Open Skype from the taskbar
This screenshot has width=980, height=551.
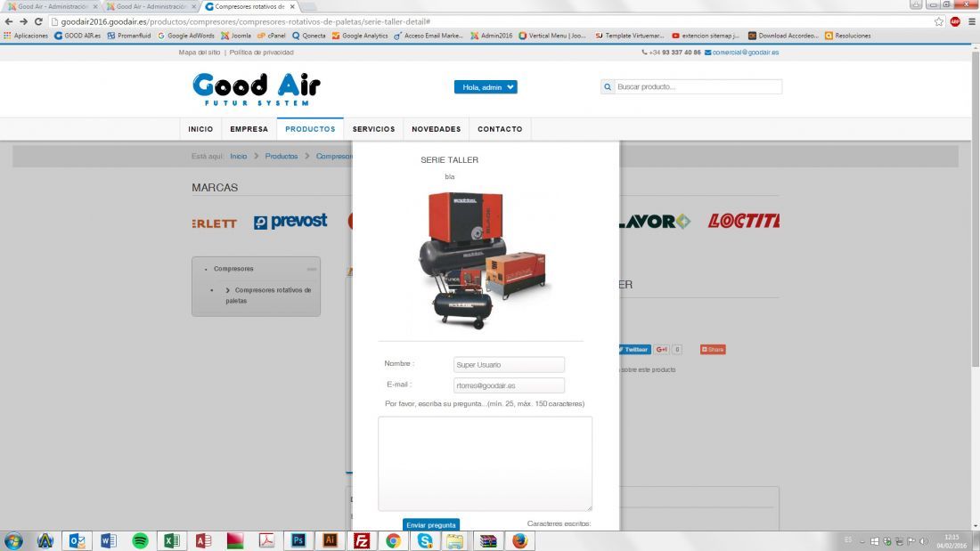(425, 541)
